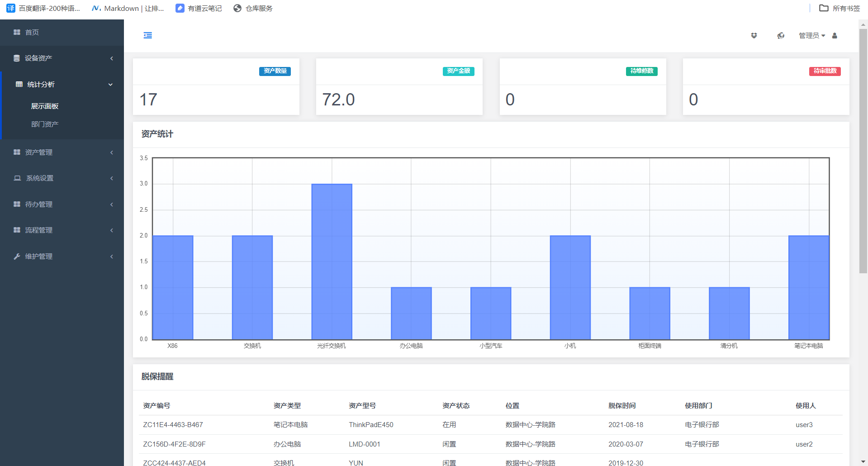
Task: Click the X86 bar in chart
Action: (173, 287)
